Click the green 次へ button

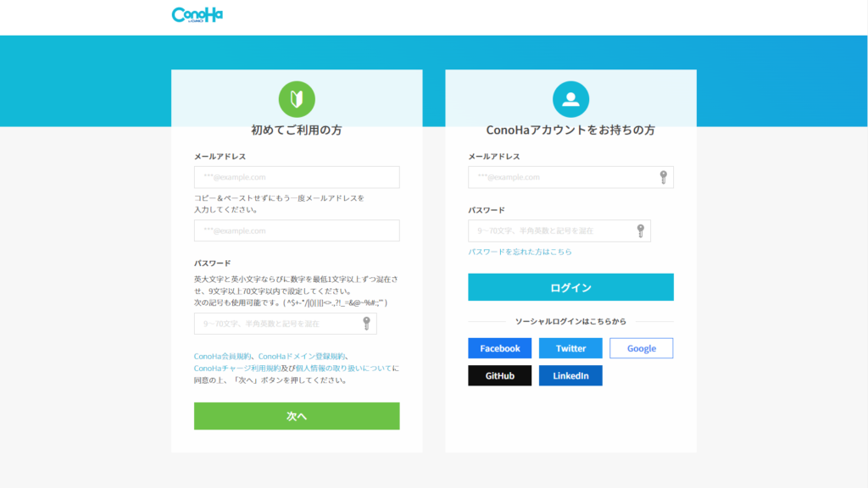(x=297, y=416)
